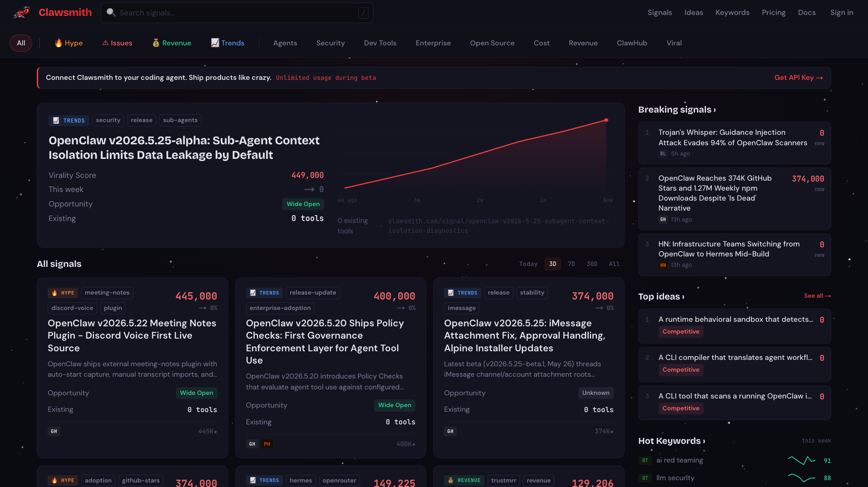
Task: Click the enterprise-adoption tag
Action: tap(280, 308)
